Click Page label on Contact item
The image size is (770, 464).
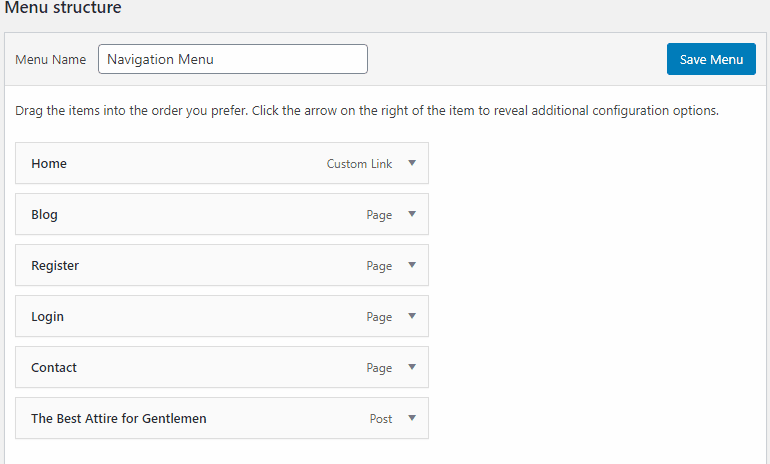tap(379, 368)
